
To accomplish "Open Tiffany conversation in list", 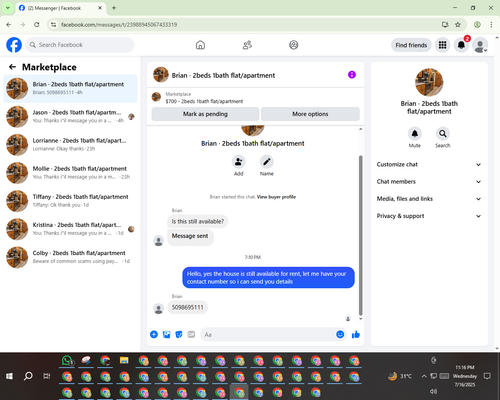I will pos(70,201).
